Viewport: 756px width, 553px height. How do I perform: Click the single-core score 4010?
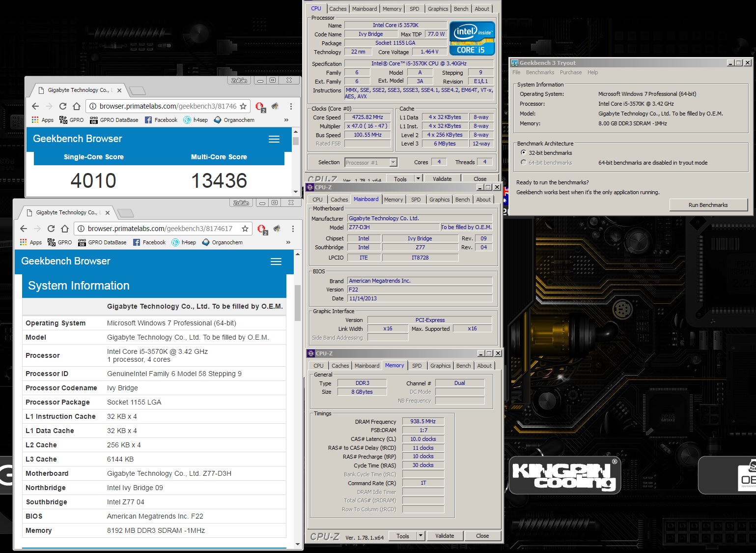pos(93,180)
